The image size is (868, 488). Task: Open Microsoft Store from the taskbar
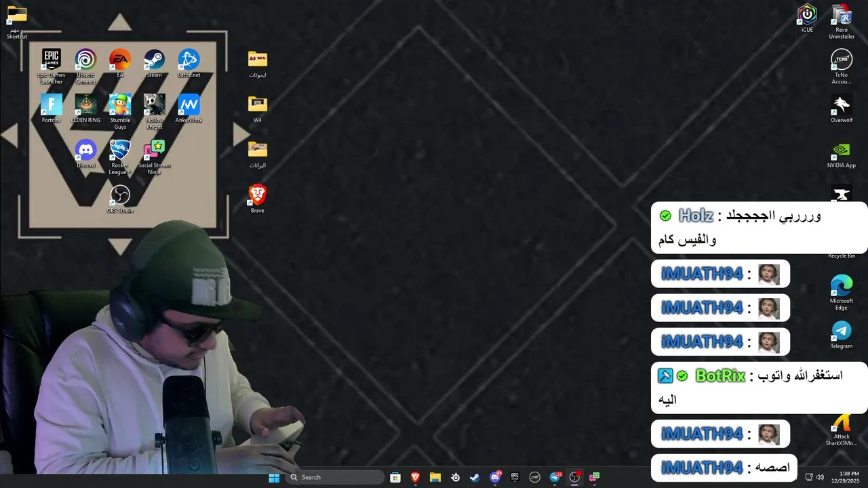point(395,477)
